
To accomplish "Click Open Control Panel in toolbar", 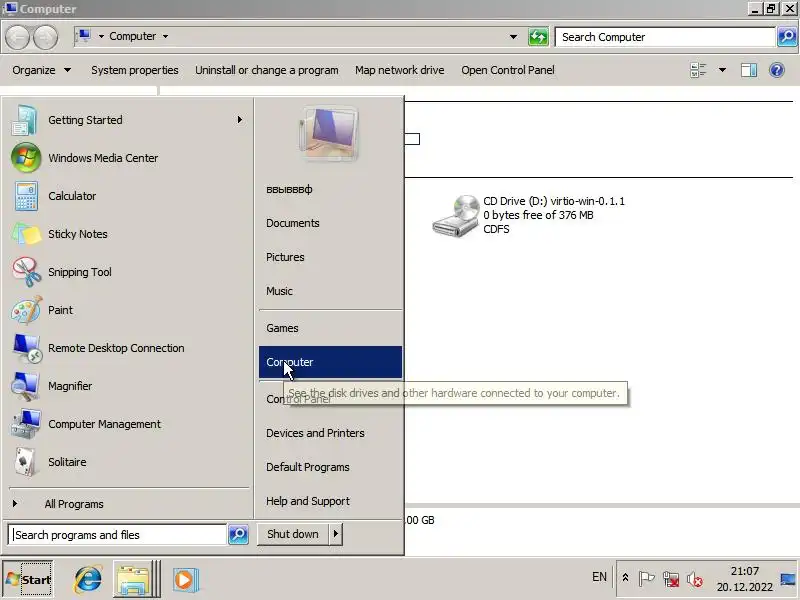I will click(508, 70).
